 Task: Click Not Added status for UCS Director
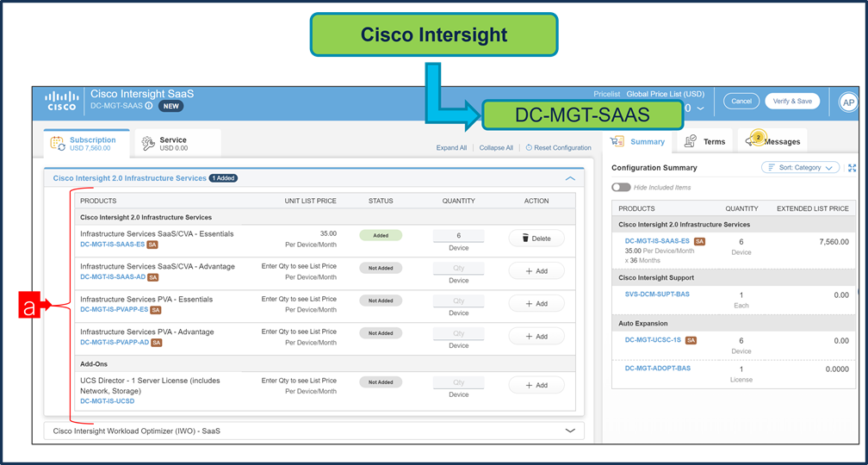pos(381,382)
